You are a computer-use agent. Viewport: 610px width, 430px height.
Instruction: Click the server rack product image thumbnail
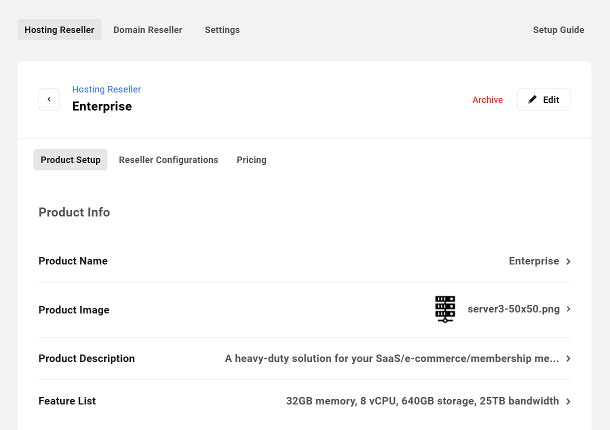point(445,309)
